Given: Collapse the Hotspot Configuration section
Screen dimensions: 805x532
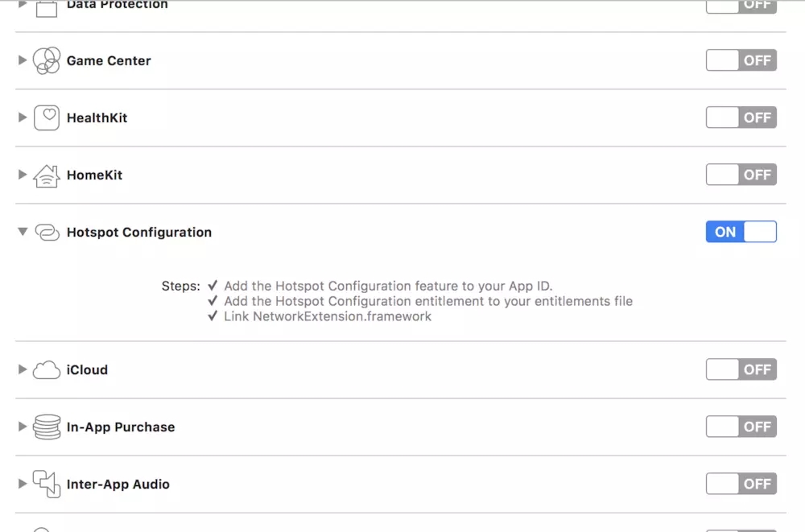Looking at the screenshot, I should [x=23, y=232].
